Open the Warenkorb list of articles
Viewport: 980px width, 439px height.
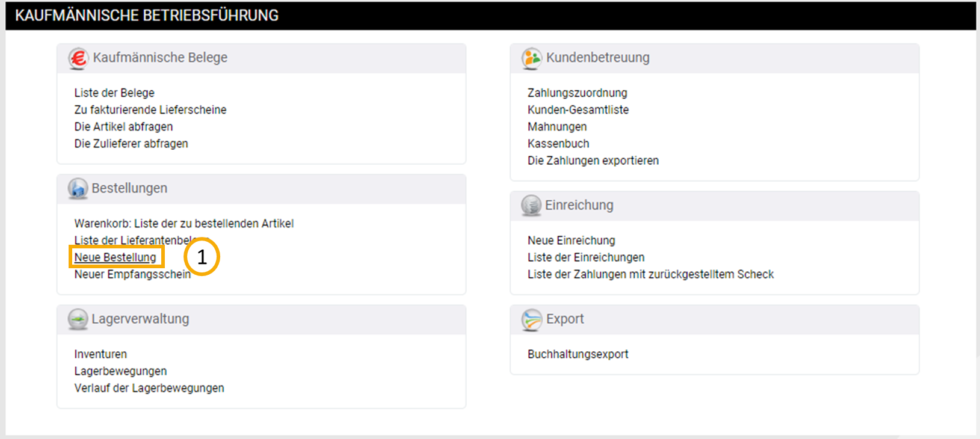click(x=183, y=223)
